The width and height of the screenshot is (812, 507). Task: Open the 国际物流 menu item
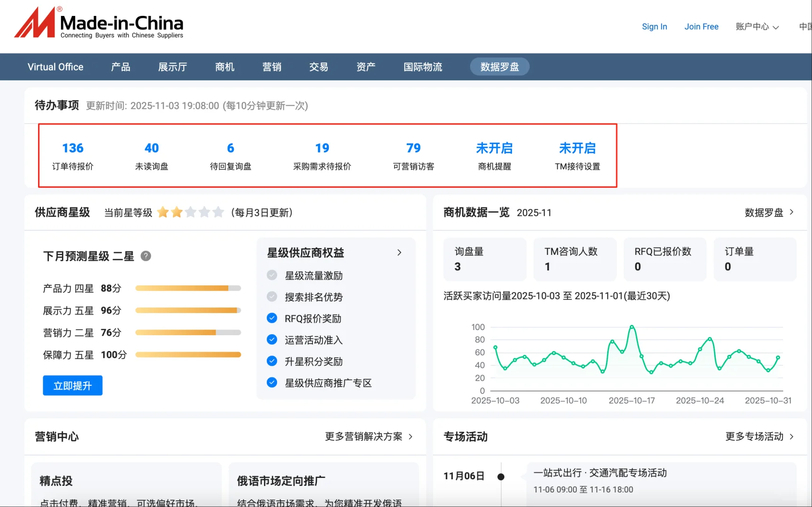click(x=422, y=67)
